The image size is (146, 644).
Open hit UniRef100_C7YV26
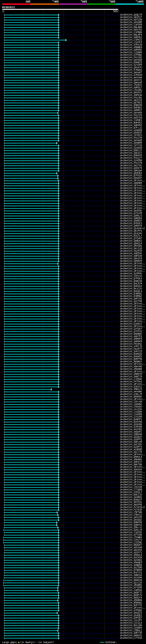pos(131,638)
